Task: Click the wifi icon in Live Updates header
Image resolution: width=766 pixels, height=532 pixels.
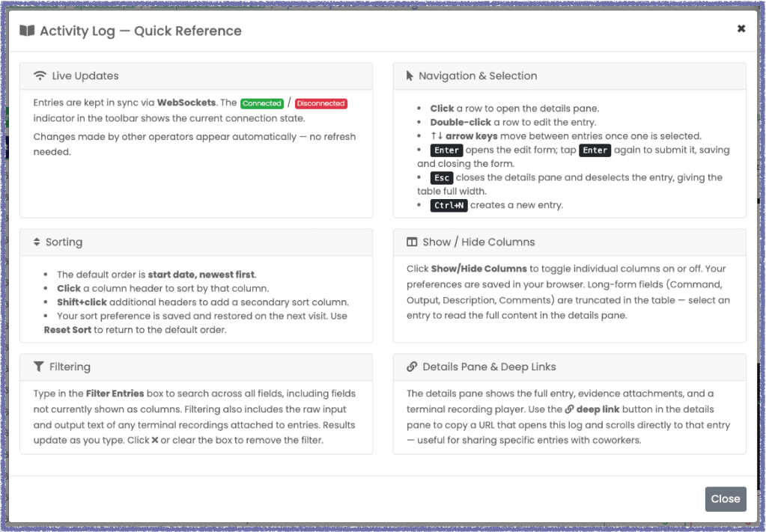Action: (40, 76)
